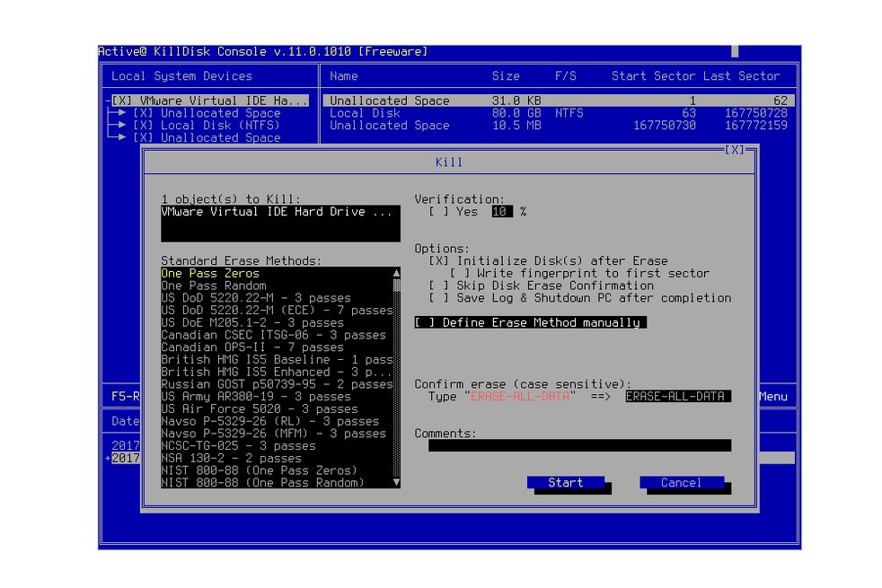The height and width of the screenshot is (588, 882).
Task: Click the erase methods scrollbar thumb
Action: (397, 285)
